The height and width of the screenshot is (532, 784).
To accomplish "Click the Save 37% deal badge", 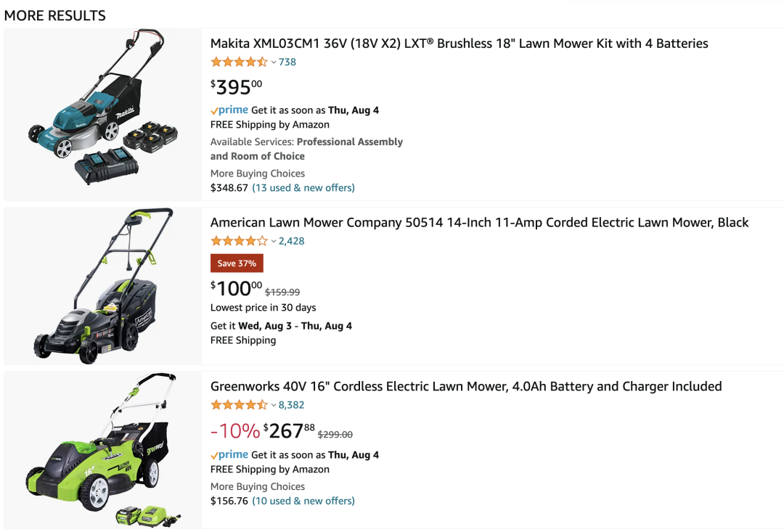I will tap(237, 263).
